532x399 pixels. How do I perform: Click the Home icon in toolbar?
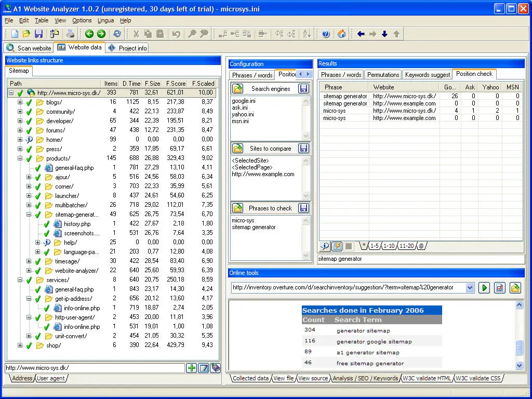[x=341, y=34]
